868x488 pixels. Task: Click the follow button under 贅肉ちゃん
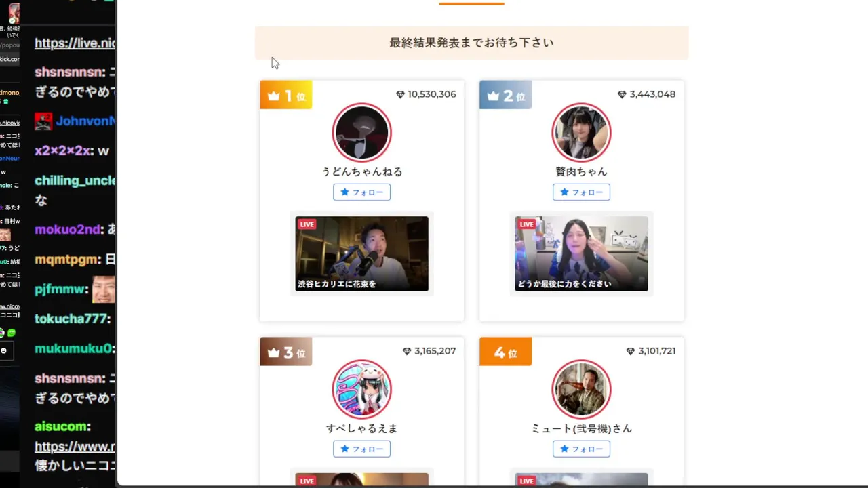click(581, 192)
